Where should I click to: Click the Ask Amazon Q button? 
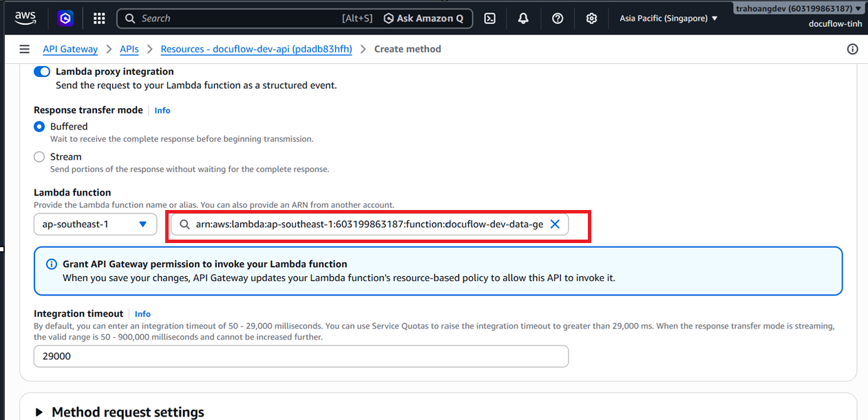coord(423,19)
